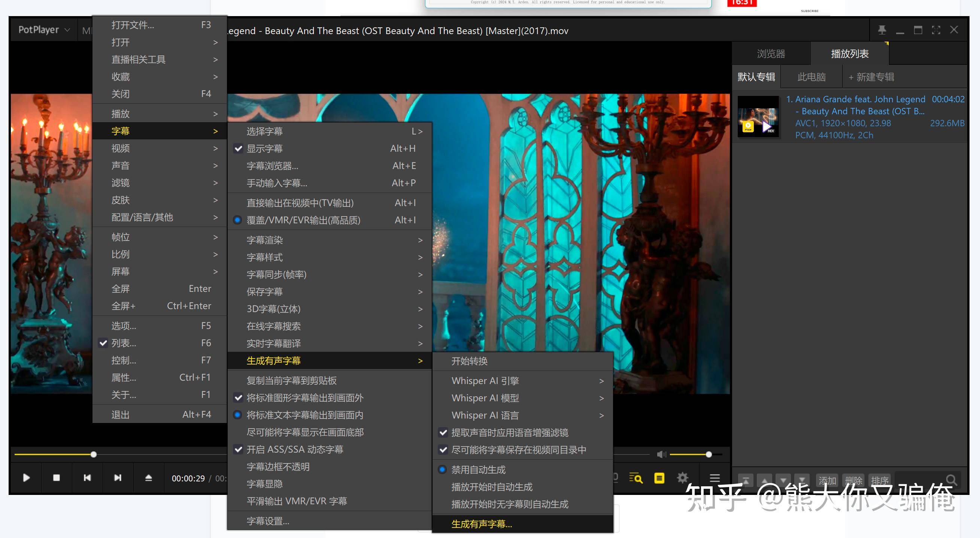Select the 默认专辑 album tab
Viewport: 980px width, 538px height.
click(x=756, y=77)
